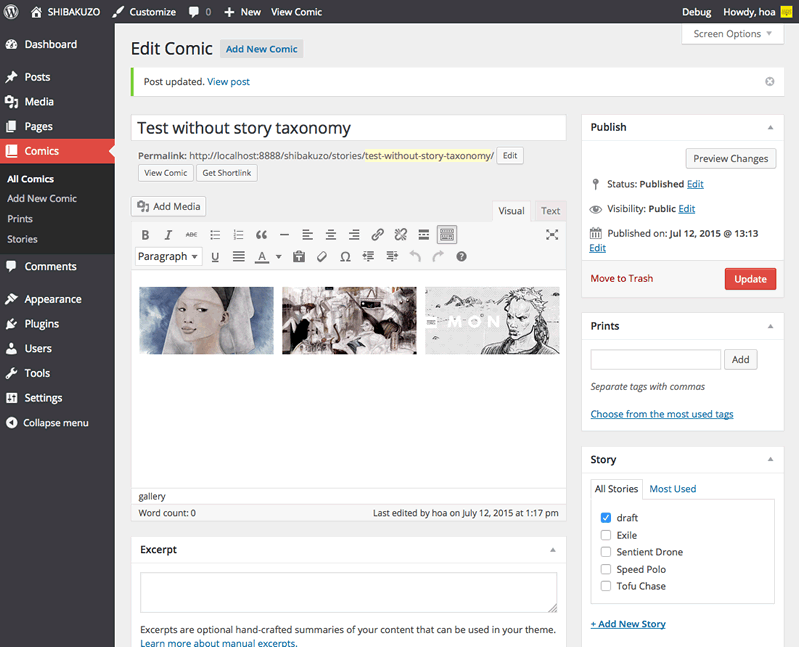799x647 pixels.
Task: Dismiss the Post updated notice
Action: pos(769,82)
